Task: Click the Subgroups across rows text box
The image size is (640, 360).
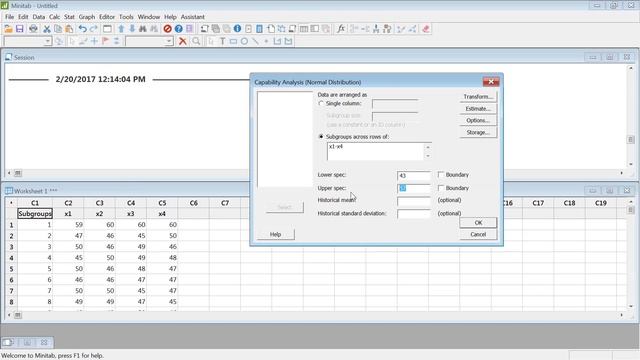Action: click(x=376, y=151)
